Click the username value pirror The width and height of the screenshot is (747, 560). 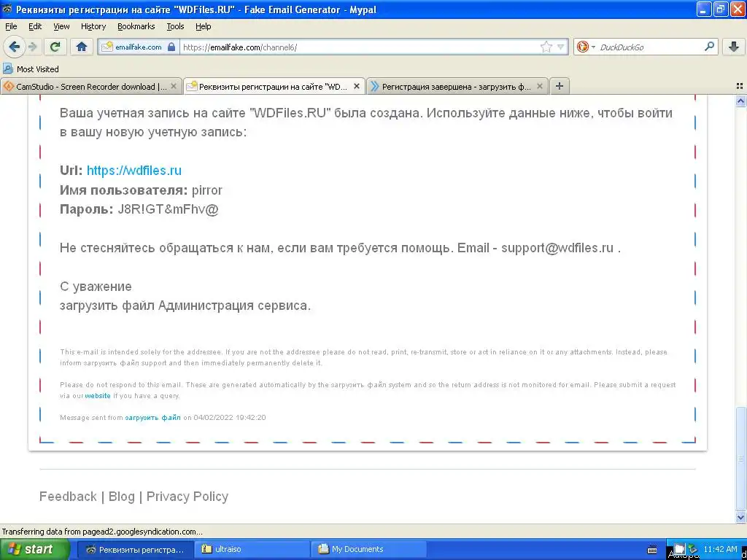point(206,190)
